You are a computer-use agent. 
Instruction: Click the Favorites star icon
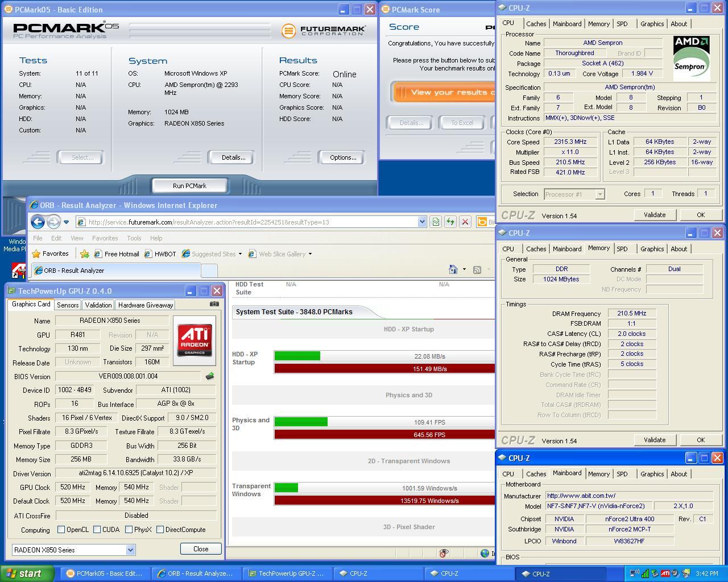click(36, 253)
